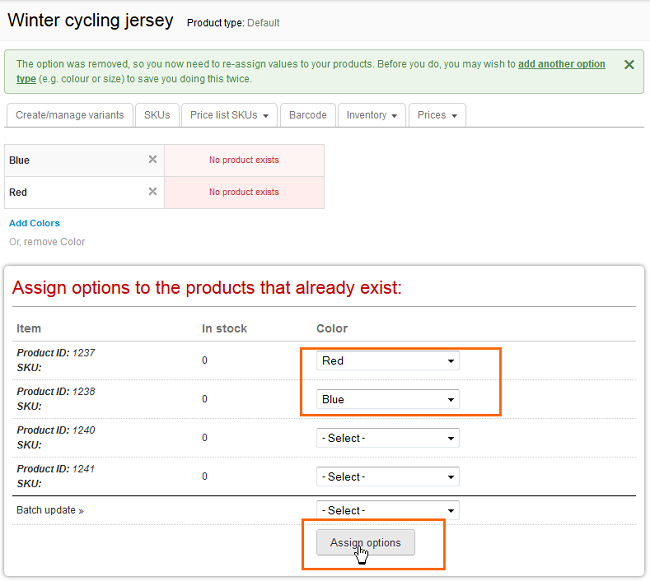Click the Assign options button
Image resolution: width=650 pixels, height=581 pixels.
[365, 542]
